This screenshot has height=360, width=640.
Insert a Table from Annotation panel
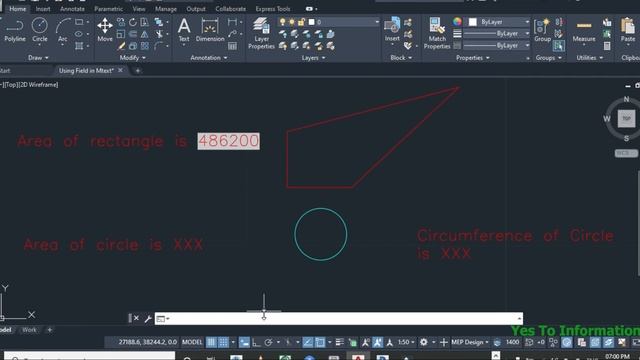232,46
